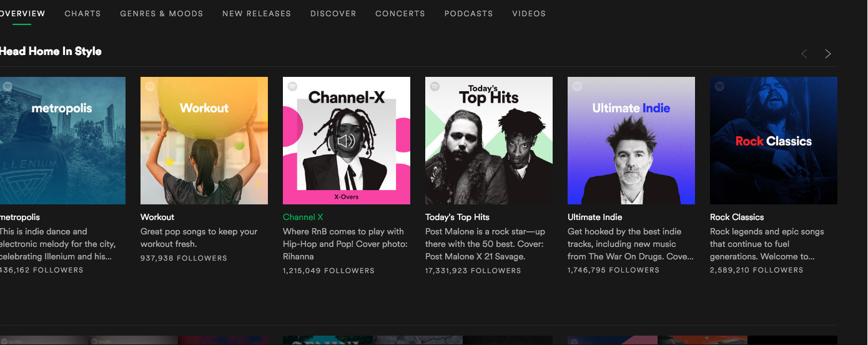868x345 pixels.
Task: Click the previous arrow of the carousel
Action: (x=804, y=54)
